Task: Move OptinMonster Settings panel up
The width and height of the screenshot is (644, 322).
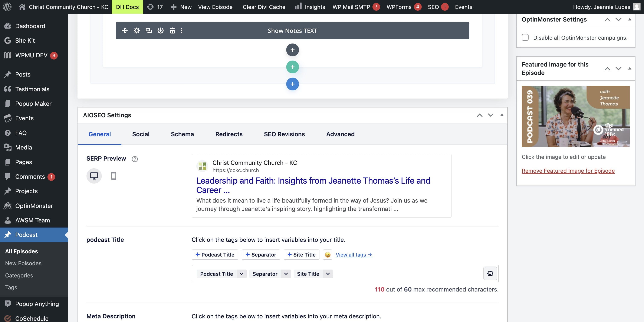Action: [607, 20]
